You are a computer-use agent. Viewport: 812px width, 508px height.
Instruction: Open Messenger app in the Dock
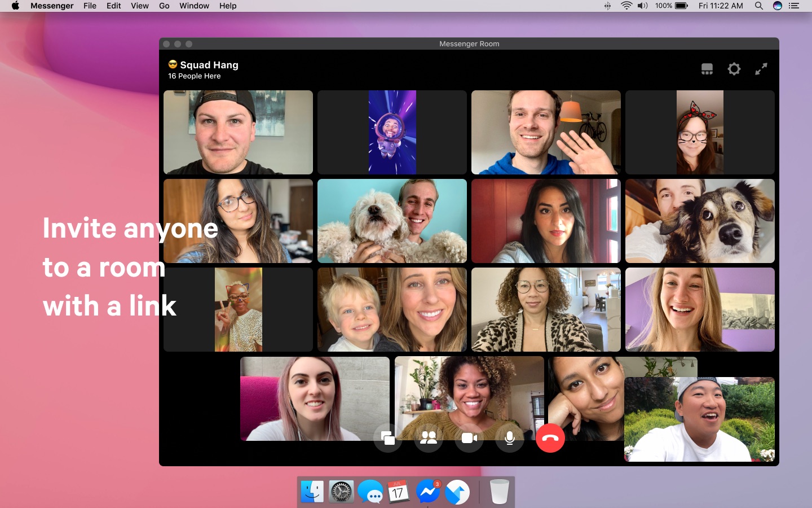click(x=428, y=492)
